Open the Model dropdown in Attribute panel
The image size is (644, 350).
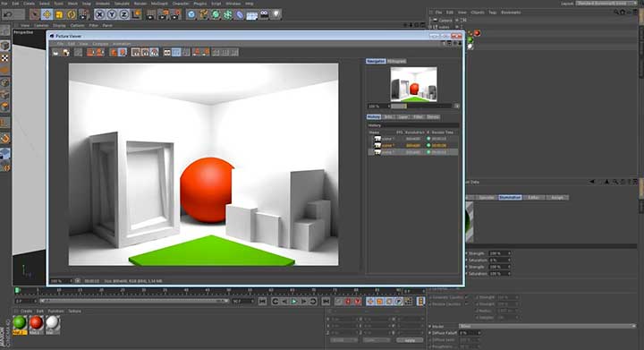(x=547, y=326)
